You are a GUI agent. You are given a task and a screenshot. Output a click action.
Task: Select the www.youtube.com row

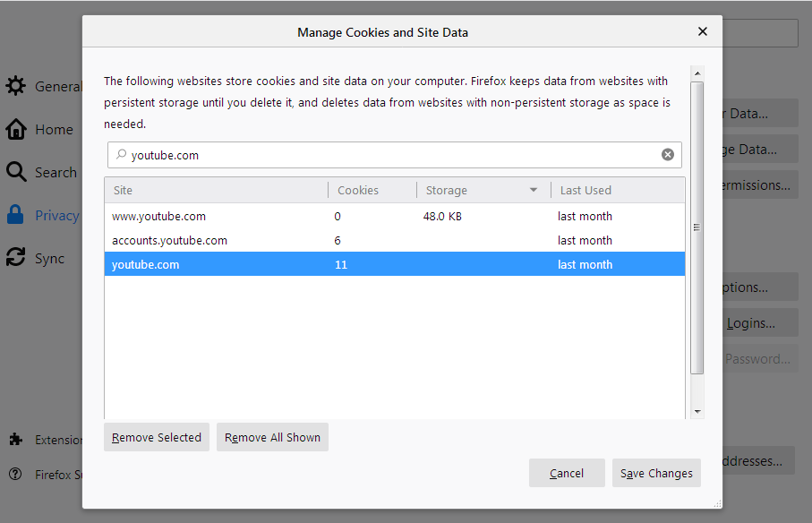click(394, 216)
